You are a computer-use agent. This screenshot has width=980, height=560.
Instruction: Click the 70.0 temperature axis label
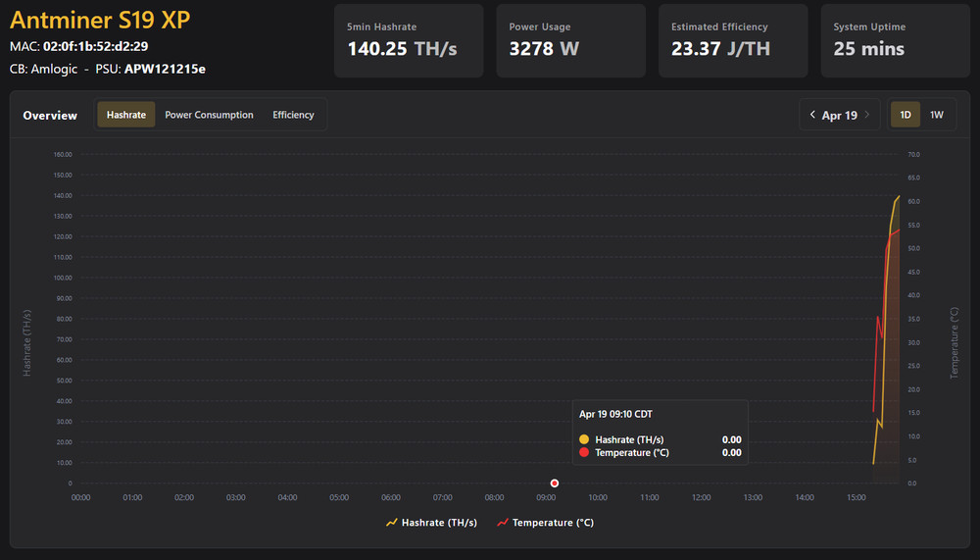[913, 155]
